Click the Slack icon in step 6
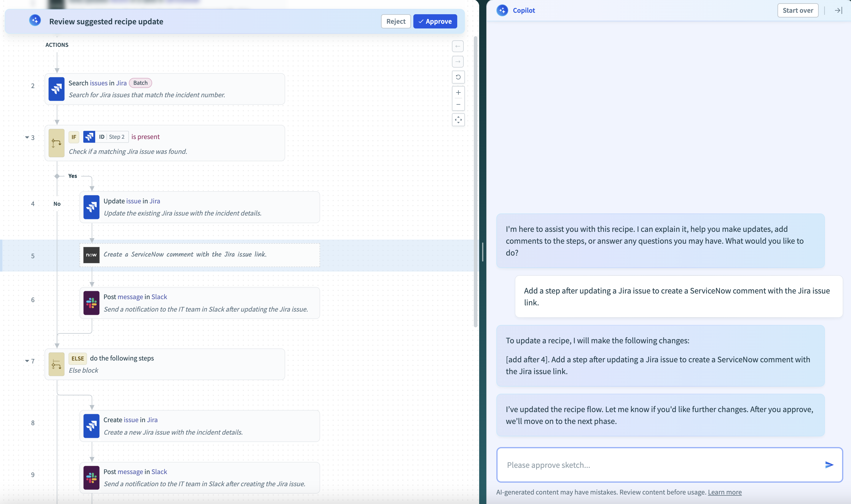This screenshot has height=504, width=851. click(91, 303)
